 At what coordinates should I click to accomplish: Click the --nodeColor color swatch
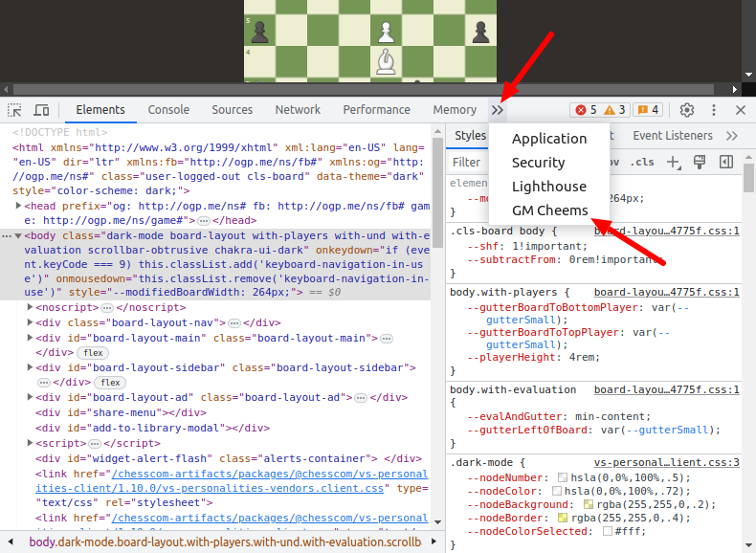556,491
